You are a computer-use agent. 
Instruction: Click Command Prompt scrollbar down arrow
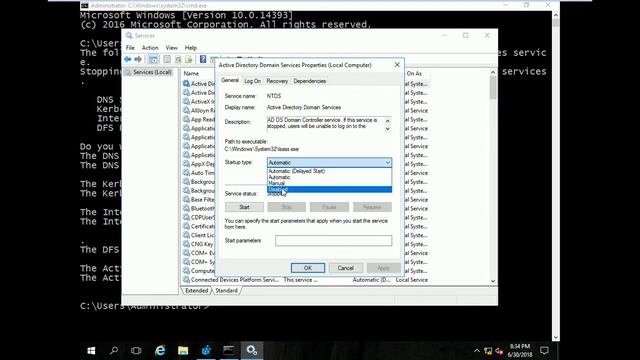(556, 338)
